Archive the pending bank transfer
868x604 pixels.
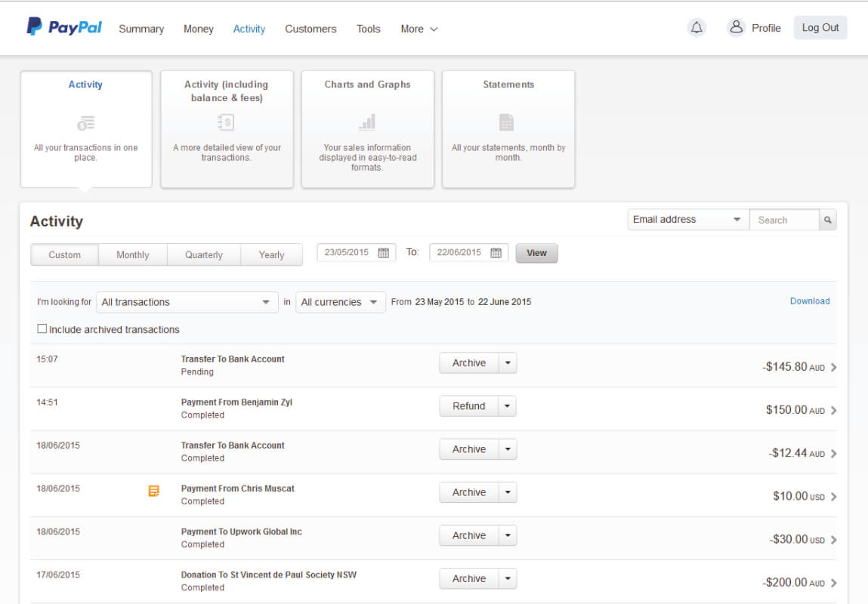coord(469,363)
